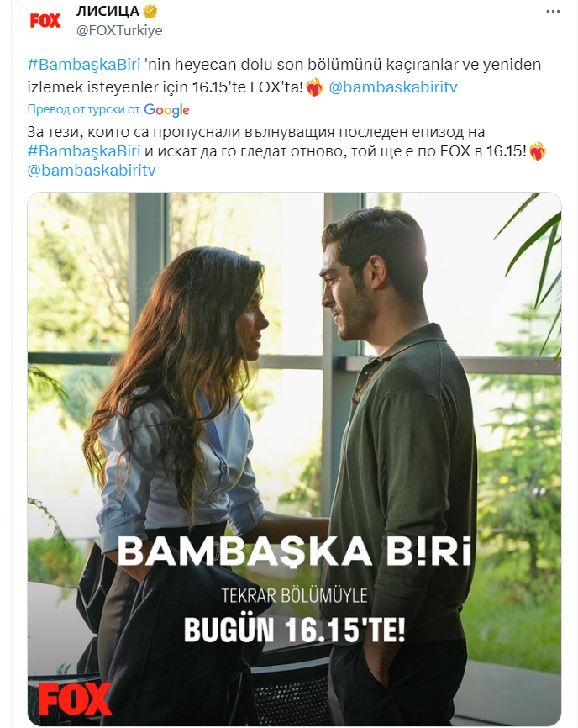Open #BambaşkaBiri hashtag in translated text
Screen dimensions: 578x728
click(x=84, y=151)
